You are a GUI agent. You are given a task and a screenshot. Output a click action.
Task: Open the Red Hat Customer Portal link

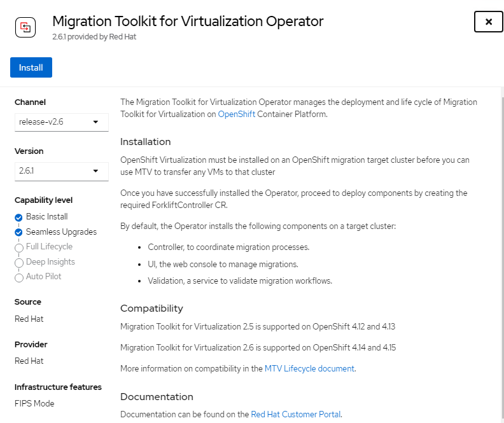[x=295, y=414]
